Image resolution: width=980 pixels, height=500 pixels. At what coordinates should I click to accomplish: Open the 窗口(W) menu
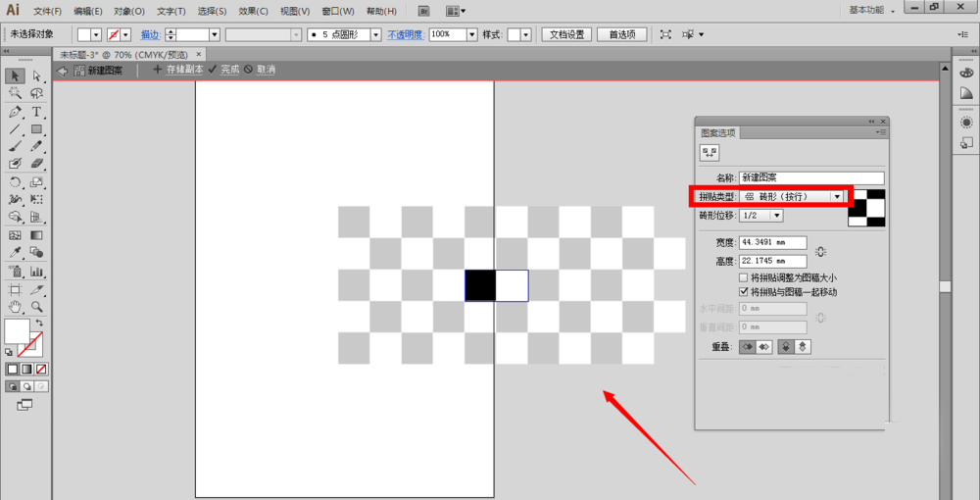coord(338,11)
